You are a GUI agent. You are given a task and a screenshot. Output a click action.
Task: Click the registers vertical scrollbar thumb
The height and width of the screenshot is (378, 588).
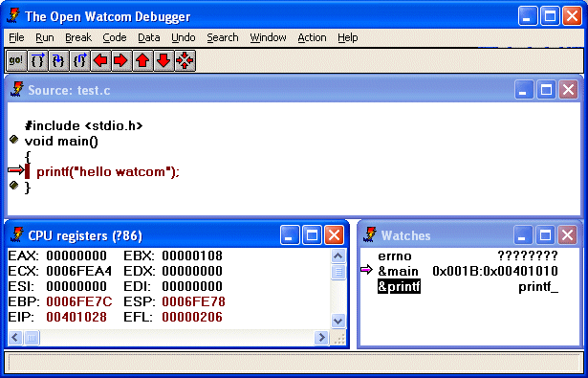click(338, 272)
